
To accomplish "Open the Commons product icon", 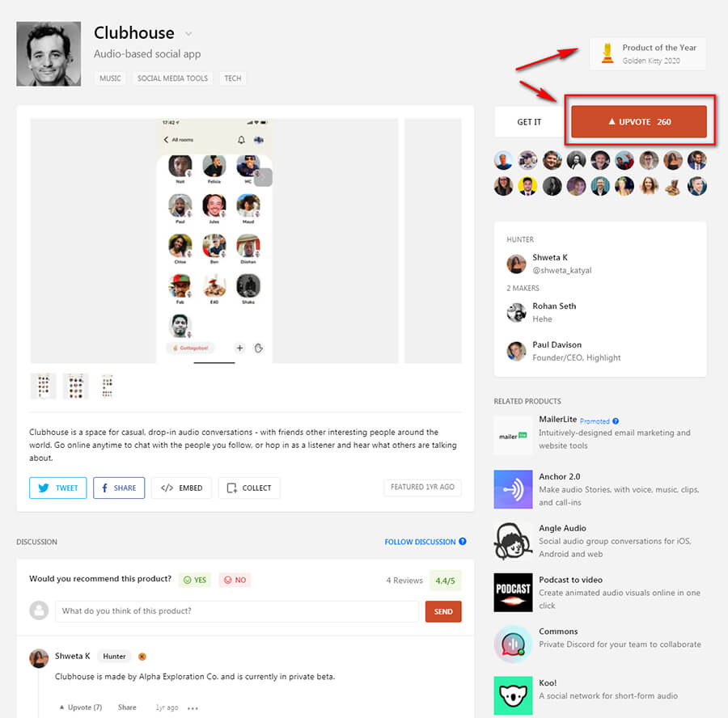I will coord(513,644).
